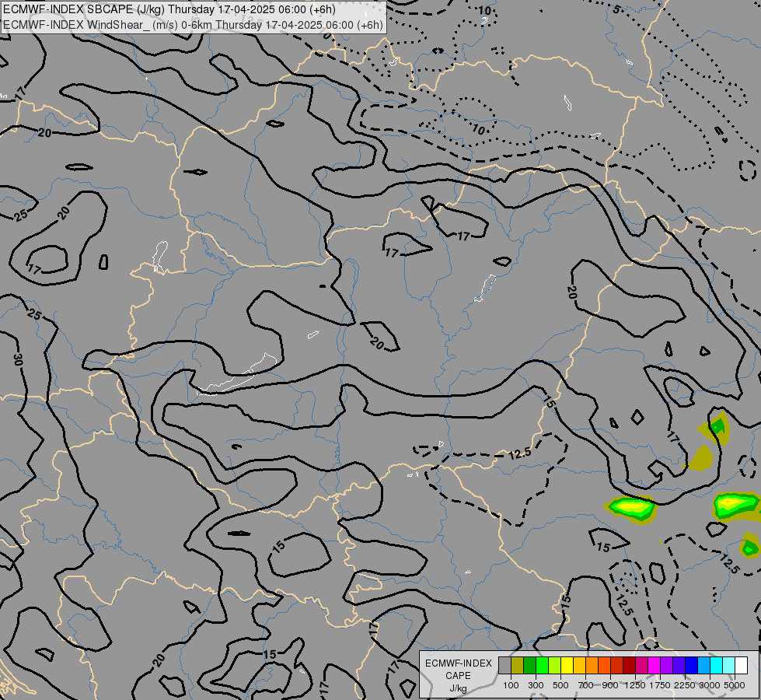Click the gray swatch in the CAPE legend
The image size is (761, 700).
tap(504, 666)
